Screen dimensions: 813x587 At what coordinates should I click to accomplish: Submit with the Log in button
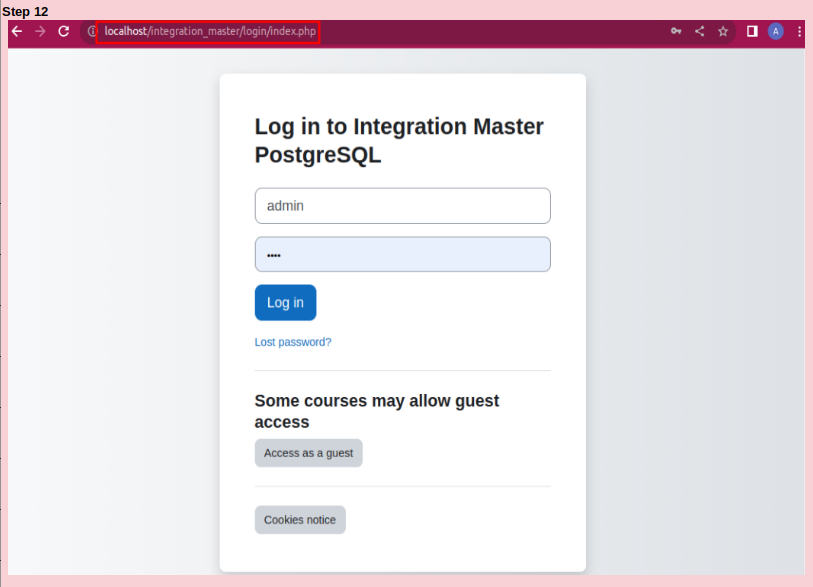click(x=285, y=302)
